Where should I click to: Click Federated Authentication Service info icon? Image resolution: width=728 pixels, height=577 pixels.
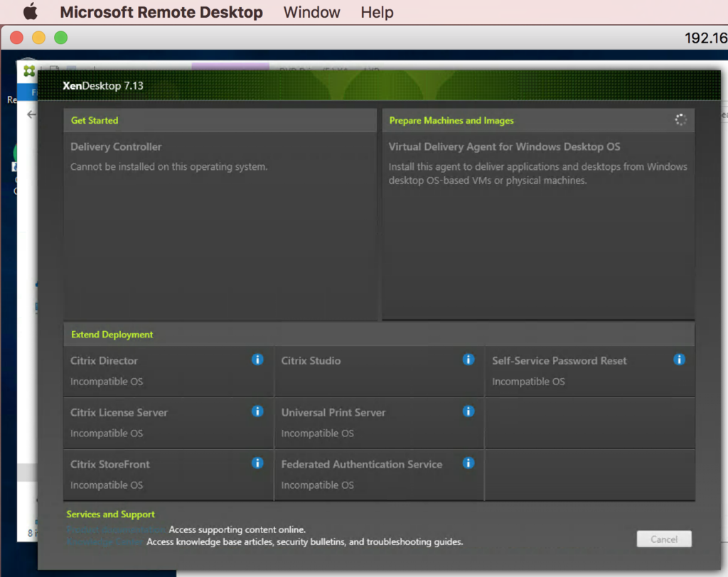click(469, 463)
